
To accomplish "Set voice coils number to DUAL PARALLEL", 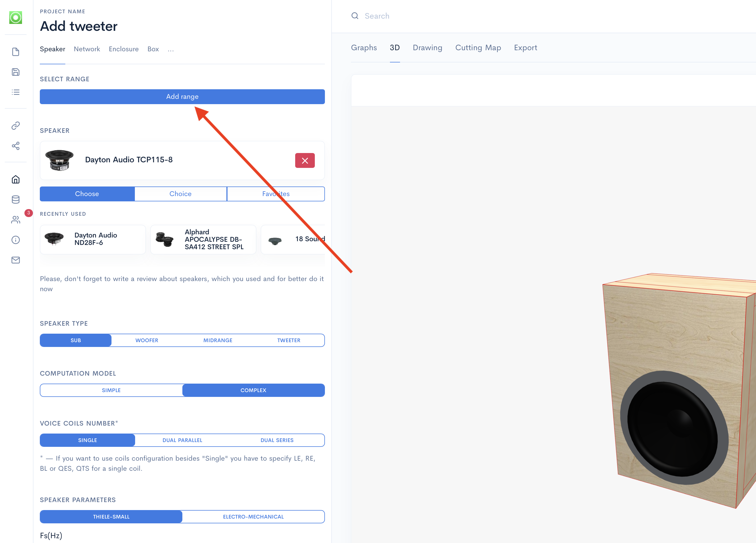I will tap(183, 440).
